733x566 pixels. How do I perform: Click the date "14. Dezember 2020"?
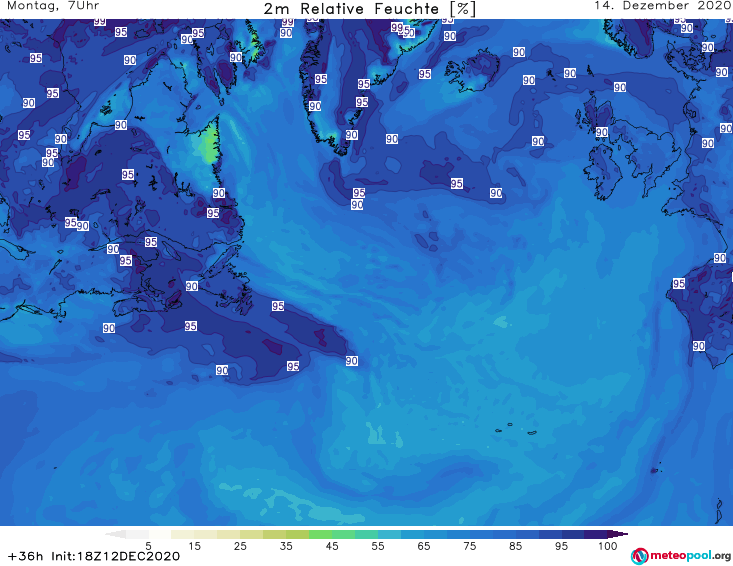tap(662, 6)
